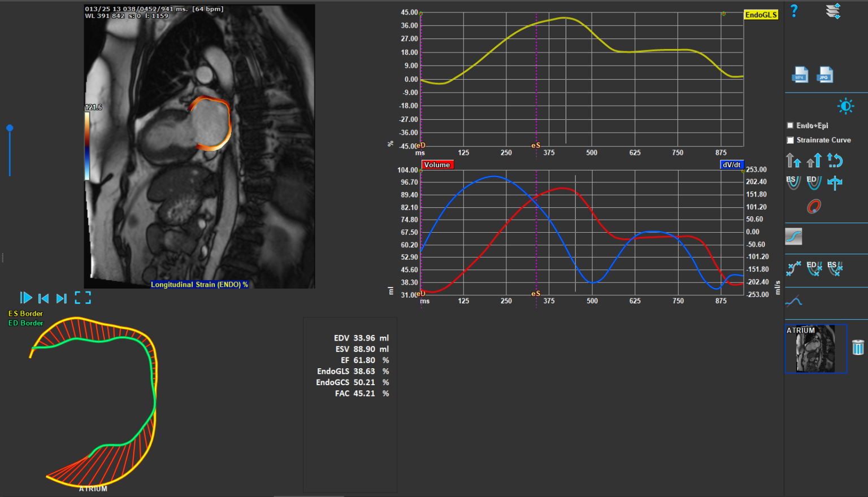Export the cine as MP4 video

point(800,75)
